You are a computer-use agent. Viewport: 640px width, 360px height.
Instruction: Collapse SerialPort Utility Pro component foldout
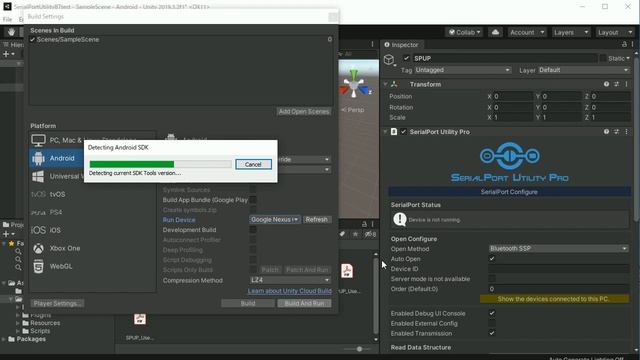point(385,131)
